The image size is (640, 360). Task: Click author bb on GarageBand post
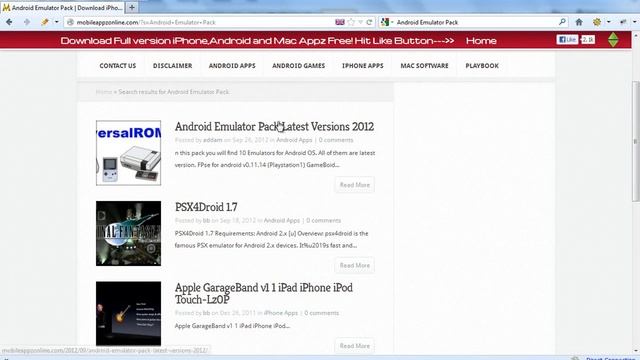click(x=207, y=313)
